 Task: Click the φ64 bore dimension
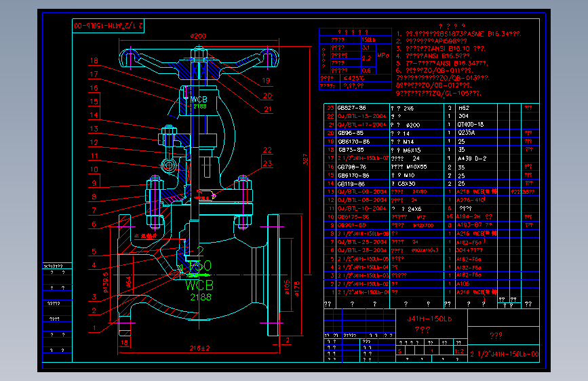pos(129,282)
